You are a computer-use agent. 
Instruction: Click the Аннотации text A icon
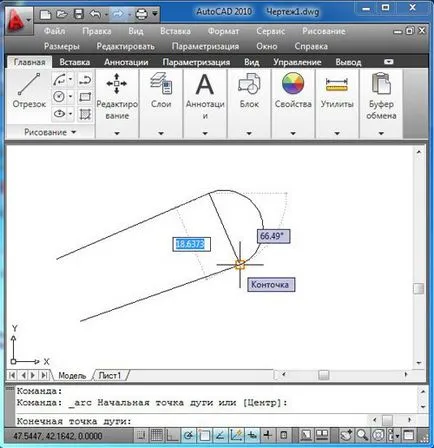pyautogui.click(x=205, y=84)
